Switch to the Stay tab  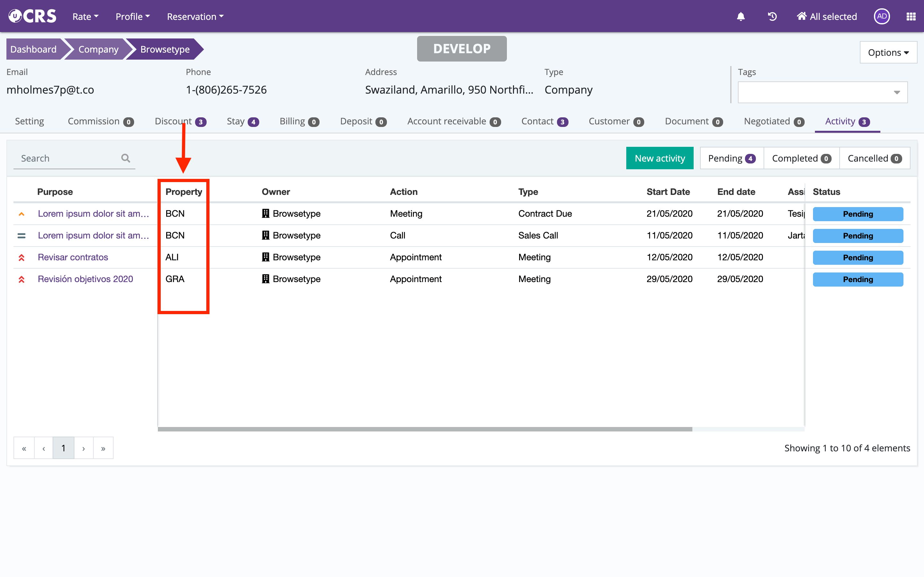[243, 121]
